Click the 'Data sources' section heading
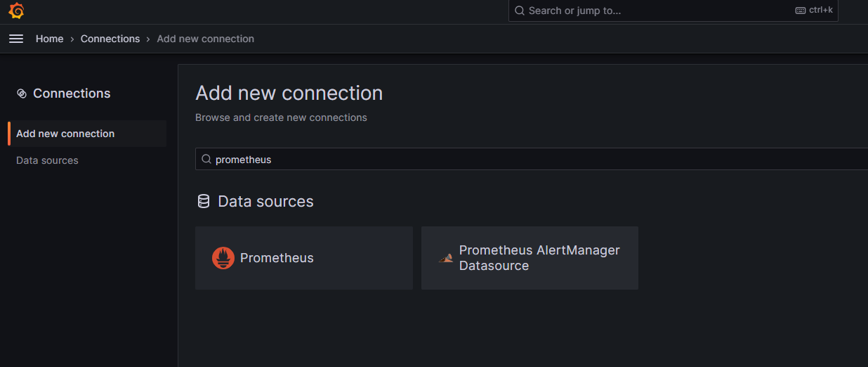The height and width of the screenshot is (367, 868). 265,202
